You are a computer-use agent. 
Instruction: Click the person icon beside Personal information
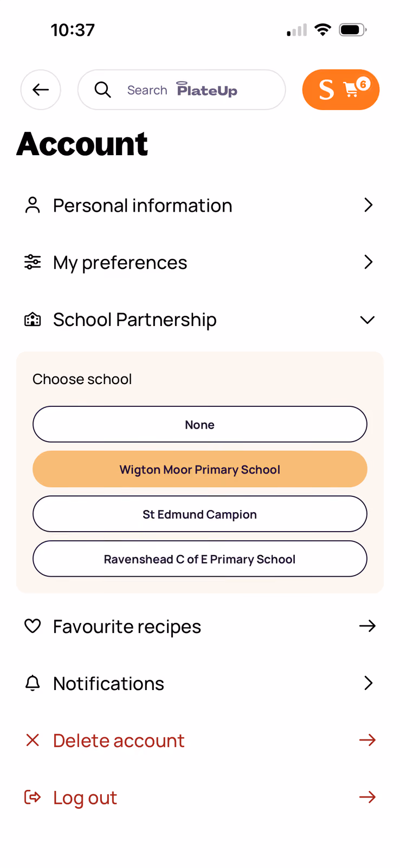point(33,206)
